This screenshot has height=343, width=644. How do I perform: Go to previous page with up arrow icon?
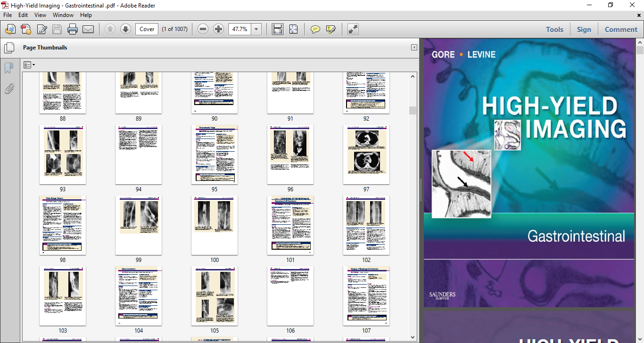pyautogui.click(x=110, y=29)
